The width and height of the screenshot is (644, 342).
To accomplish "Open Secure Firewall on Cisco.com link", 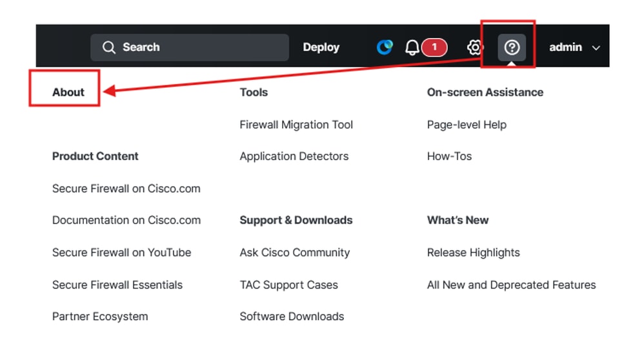I will 126,188.
